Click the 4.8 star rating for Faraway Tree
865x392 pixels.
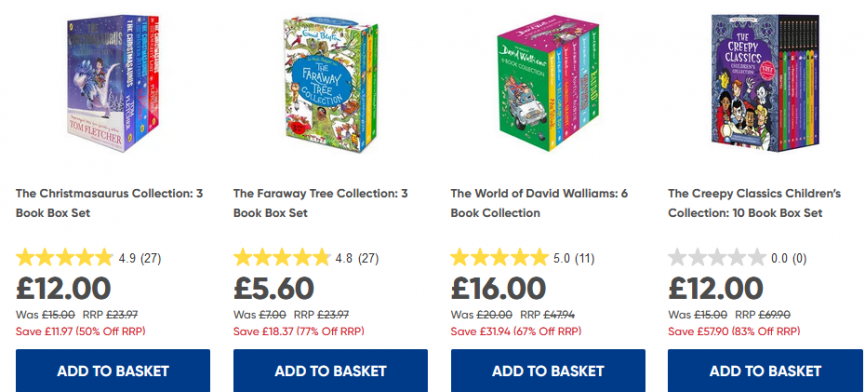click(x=281, y=257)
